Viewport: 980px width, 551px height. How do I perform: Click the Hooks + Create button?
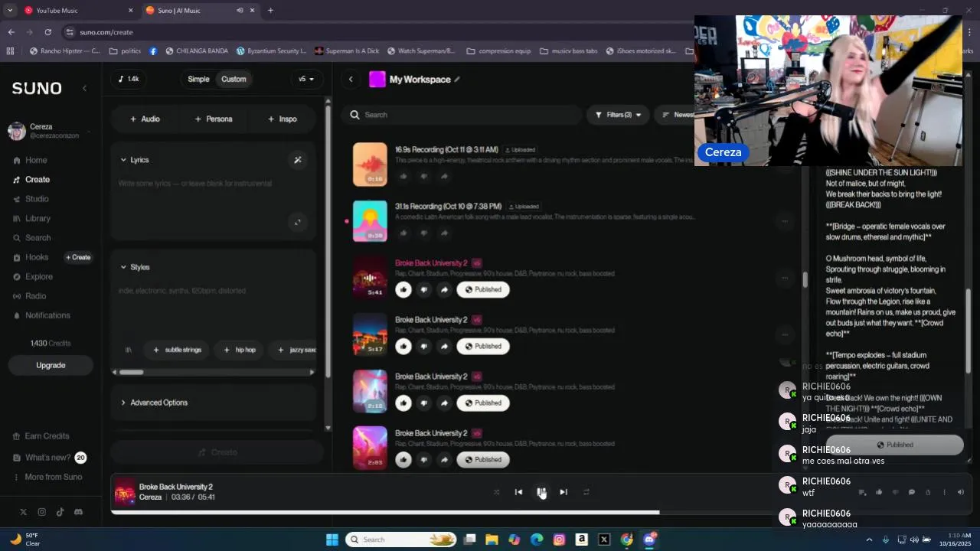78,257
